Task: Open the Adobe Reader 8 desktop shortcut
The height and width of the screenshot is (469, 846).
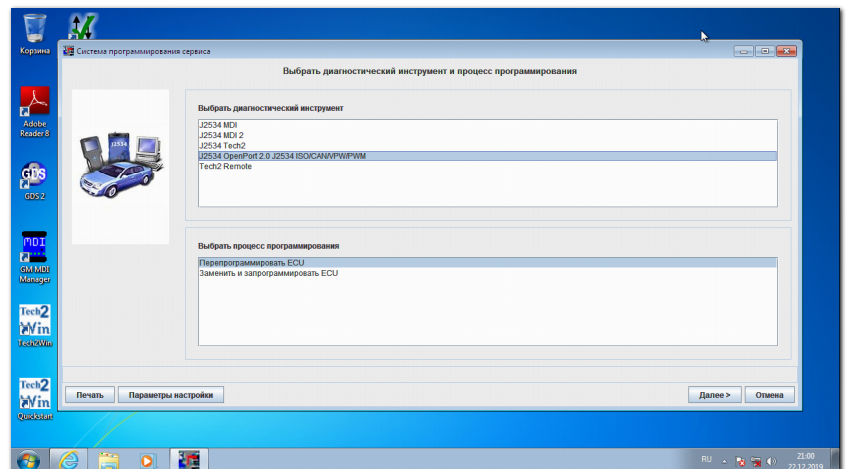Action: coord(35,112)
